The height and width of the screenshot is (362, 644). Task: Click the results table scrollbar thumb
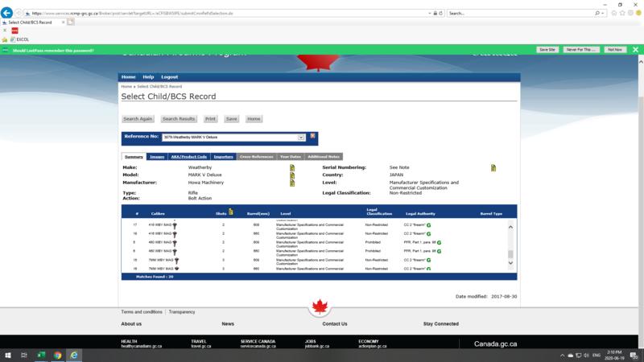(x=510, y=254)
